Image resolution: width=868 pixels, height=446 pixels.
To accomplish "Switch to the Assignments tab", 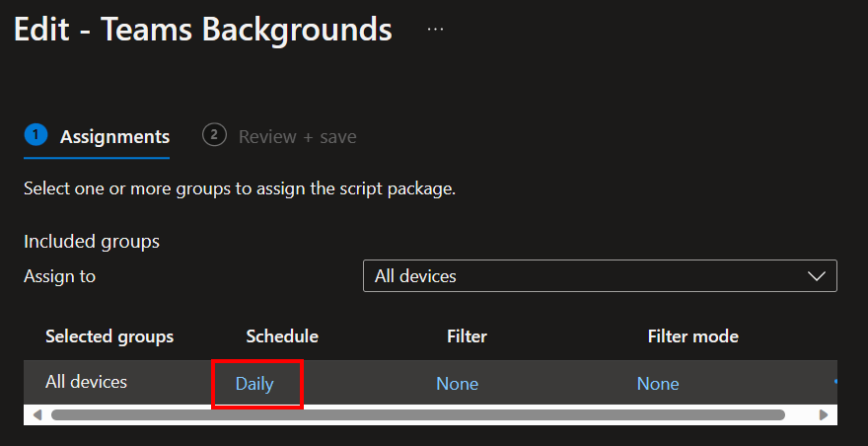I will [114, 137].
